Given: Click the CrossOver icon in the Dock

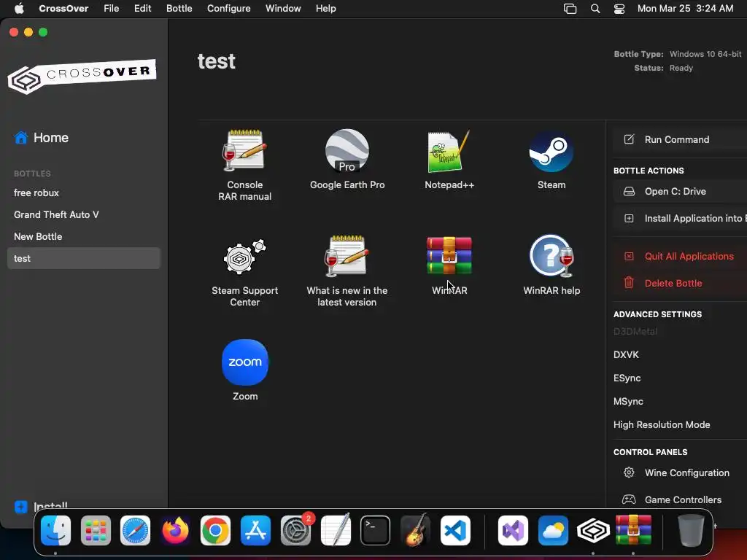Looking at the screenshot, I should [x=593, y=531].
